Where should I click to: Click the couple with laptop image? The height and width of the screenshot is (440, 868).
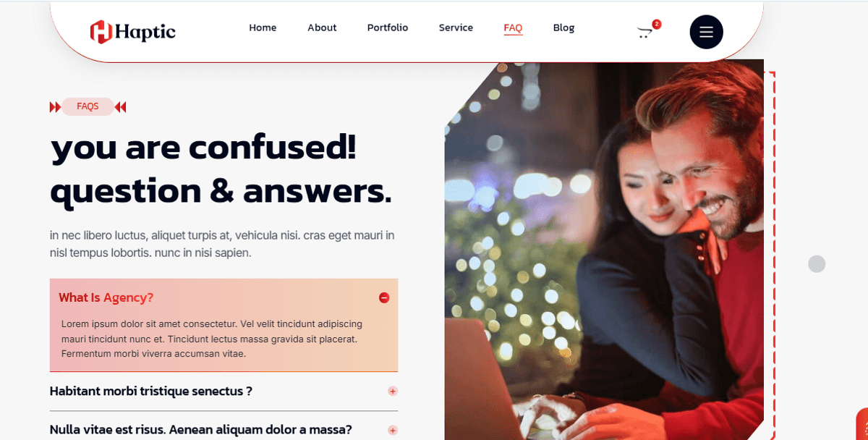pyautogui.click(x=604, y=250)
